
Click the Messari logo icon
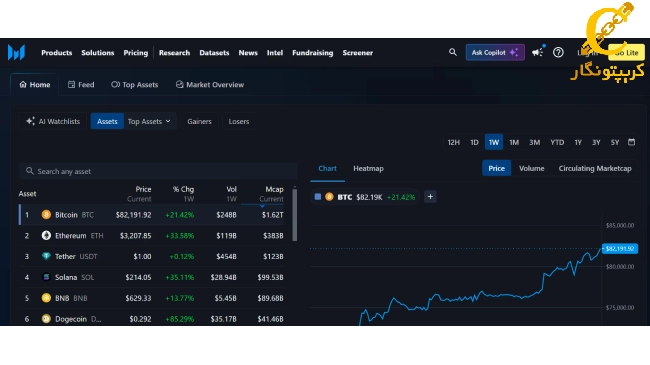17,53
